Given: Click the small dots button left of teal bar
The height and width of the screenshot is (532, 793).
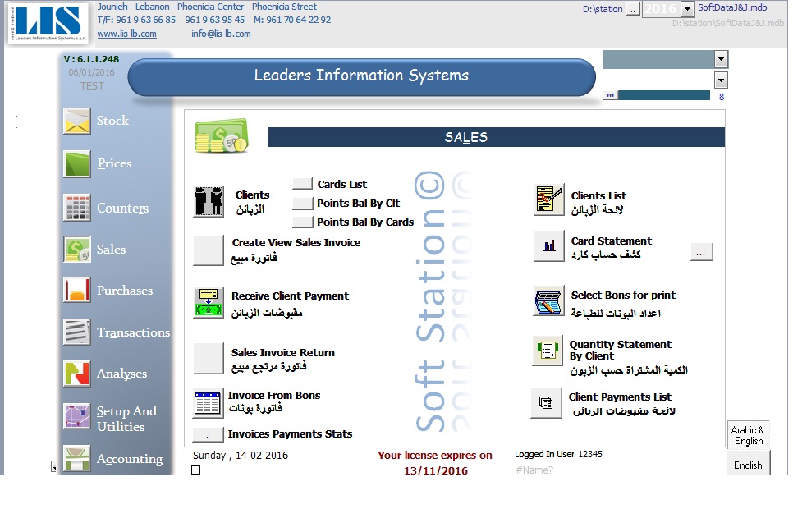Looking at the screenshot, I should (x=611, y=95).
